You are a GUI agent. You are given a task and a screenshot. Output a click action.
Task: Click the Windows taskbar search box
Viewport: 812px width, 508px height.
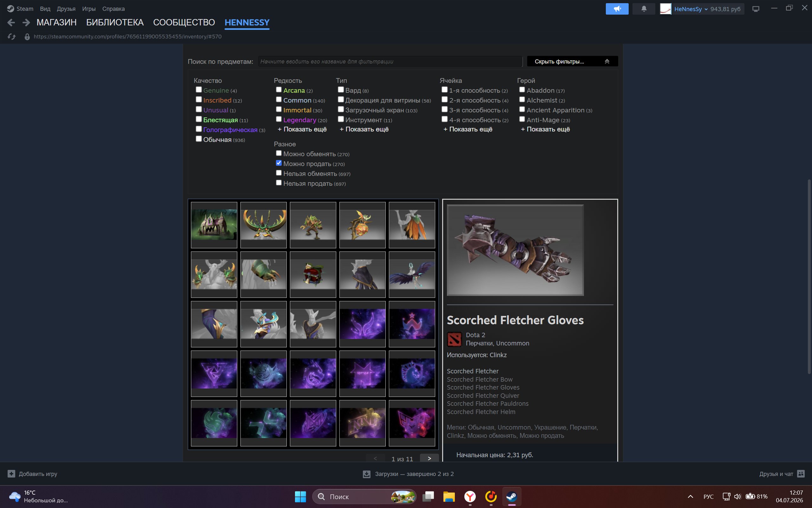click(364, 497)
